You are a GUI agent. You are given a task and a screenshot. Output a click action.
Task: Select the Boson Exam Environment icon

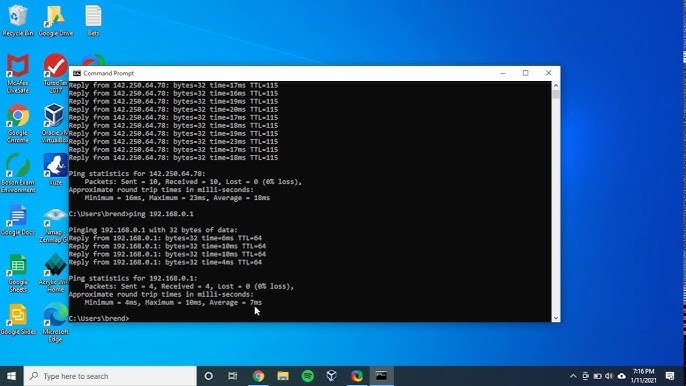pyautogui.click(x=18, y=173)
